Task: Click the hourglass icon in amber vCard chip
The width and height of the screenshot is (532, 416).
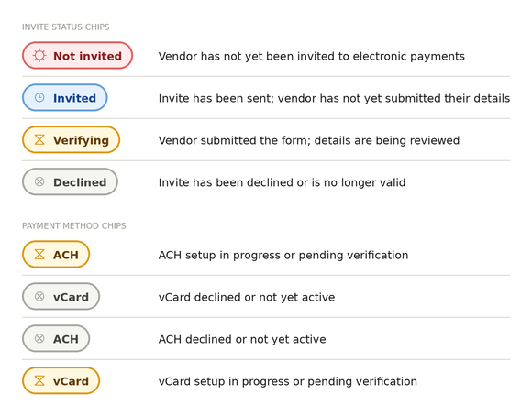Action: tap(39, 380)
